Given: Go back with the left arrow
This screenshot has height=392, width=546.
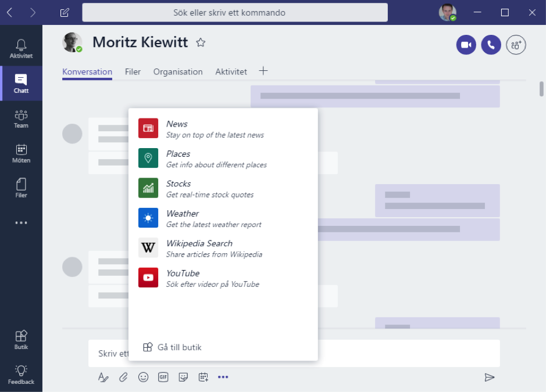Looking at the screenshot, I should click(9, 13).
